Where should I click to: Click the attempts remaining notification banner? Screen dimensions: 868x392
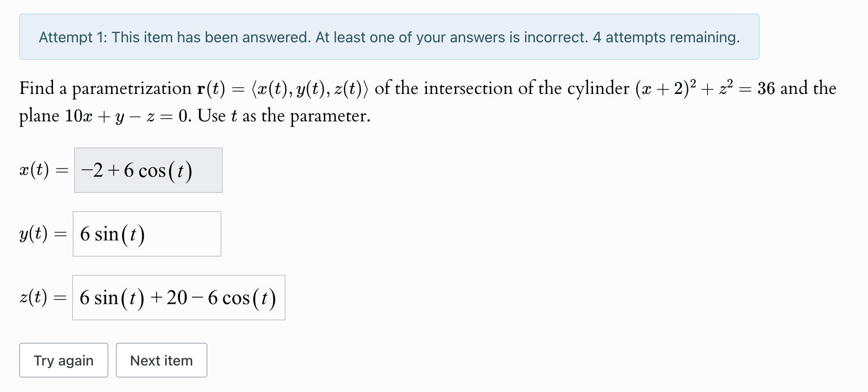tap(389, 37)
